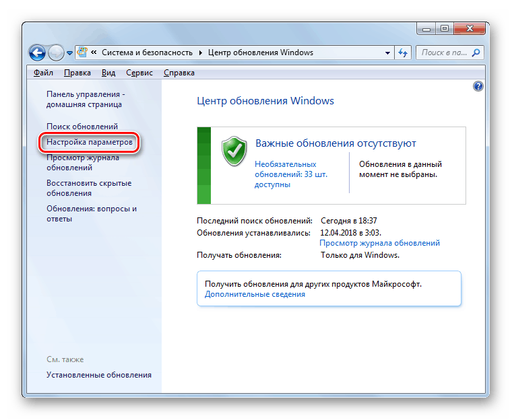Open sidebar 'Просмотр журнала обновлений'
This screenshot has width=512, height=420.
83,162
